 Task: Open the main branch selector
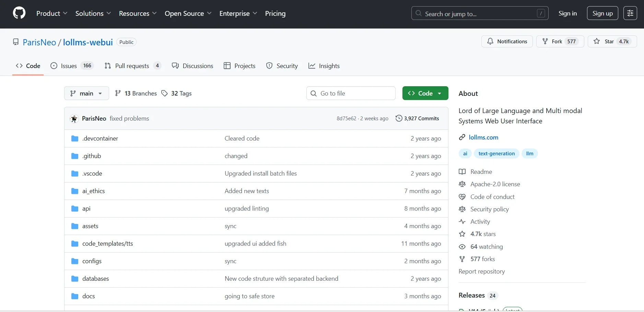pyautogui.click(x=86, y=93)
